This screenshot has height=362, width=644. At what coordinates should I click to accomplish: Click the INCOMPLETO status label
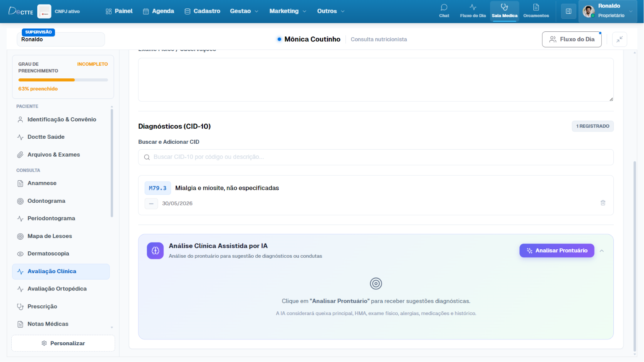pyautogui.click(x=92, y=64)
